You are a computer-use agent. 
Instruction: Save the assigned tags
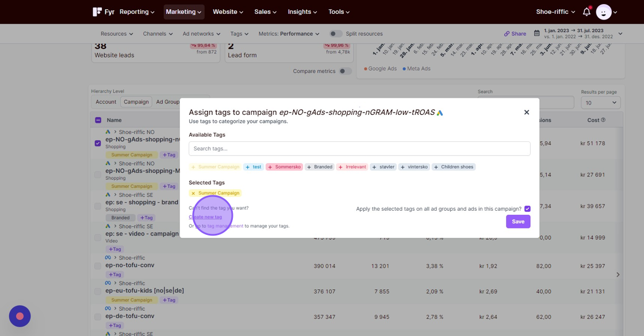[x=518, y=222]
